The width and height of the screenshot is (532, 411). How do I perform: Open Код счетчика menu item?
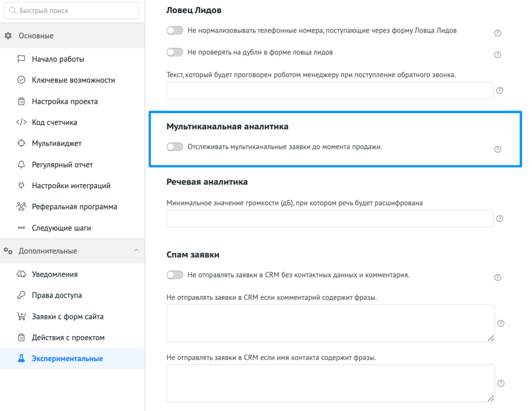(55, 122)
